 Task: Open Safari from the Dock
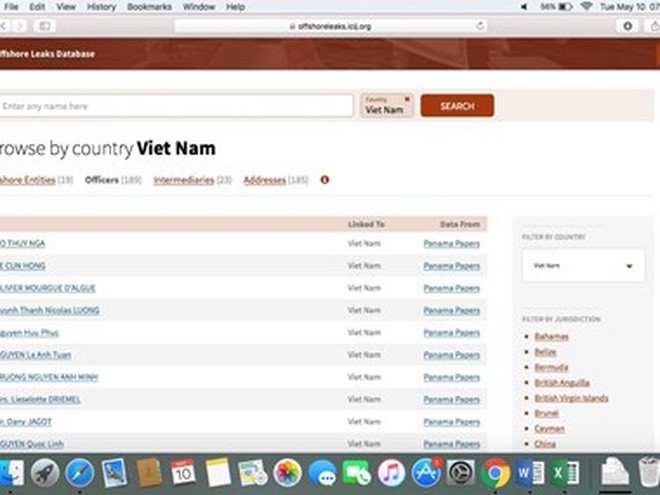tap(80, 472)
